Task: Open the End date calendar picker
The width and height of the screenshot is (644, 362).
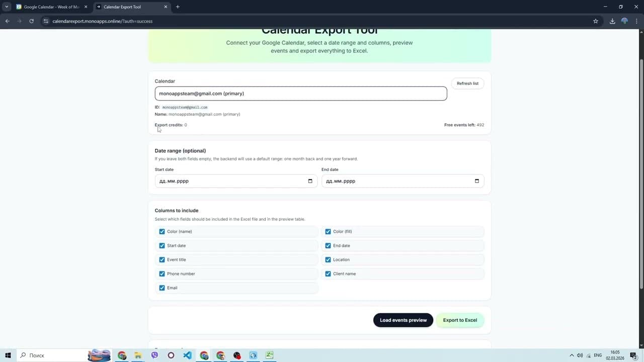Action: point(476,181)
